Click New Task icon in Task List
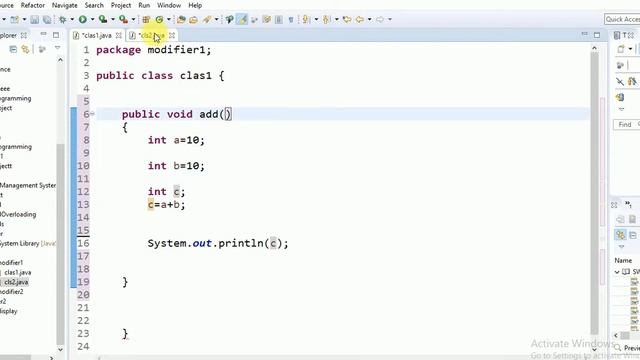This screenshot has height=360, width=640. coord(621,49)
